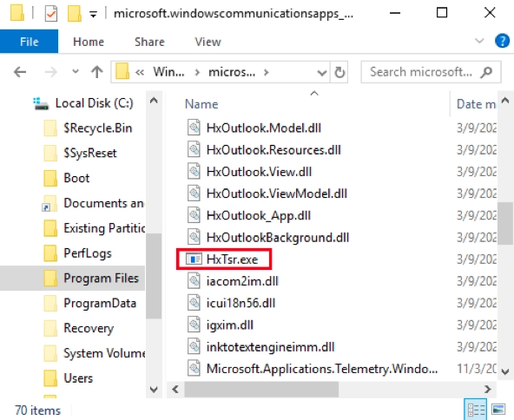Go back to the previous folder
Viewport: 514px width, 420px height.
[x=20, y=72]
